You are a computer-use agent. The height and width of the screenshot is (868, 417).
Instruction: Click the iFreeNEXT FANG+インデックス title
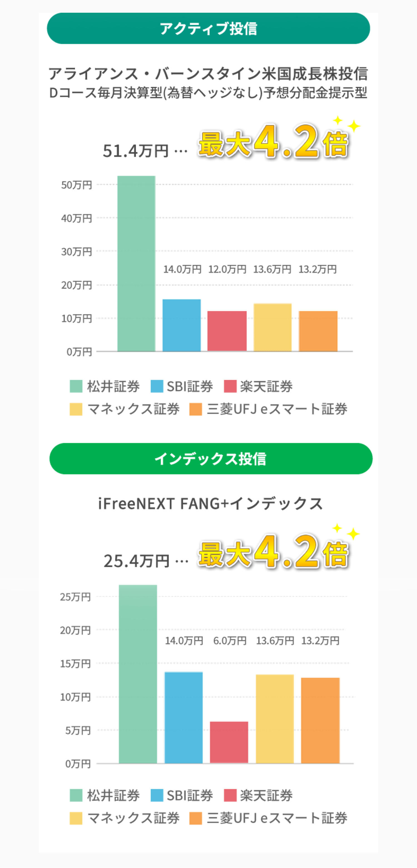point(210,504)
